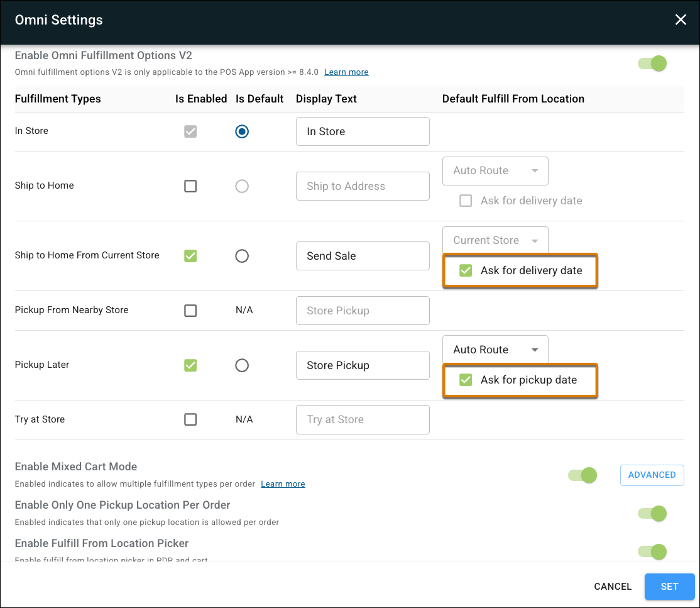
Task: Click the Enable Mixed Cart Mode heading
Action: click(x=76, y=467)
